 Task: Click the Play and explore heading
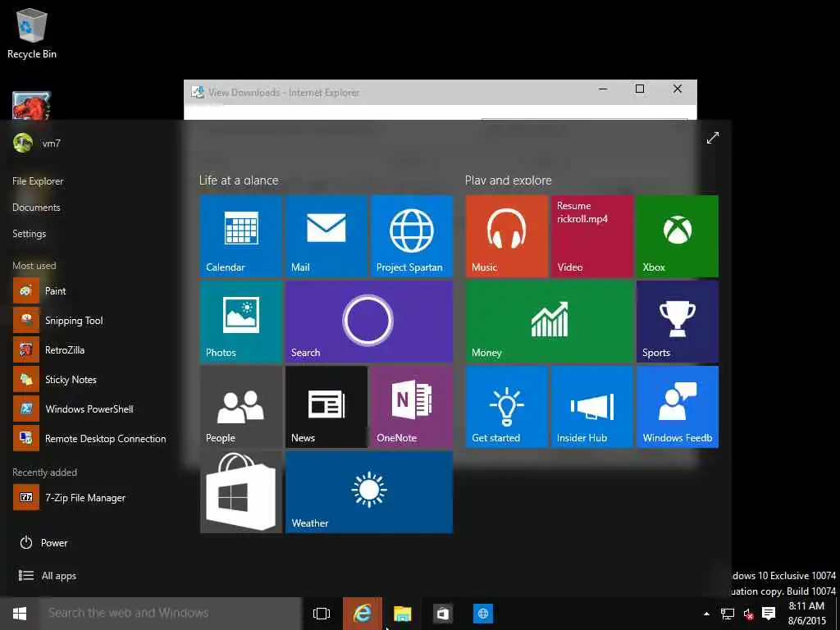coord(509,180)
